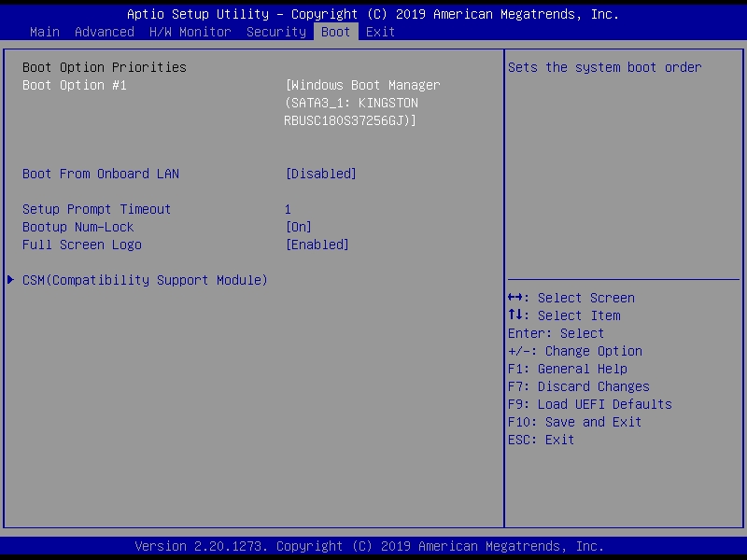Click the arrow beside CSM submenu

pyautogui.click(x=11, y=280)
